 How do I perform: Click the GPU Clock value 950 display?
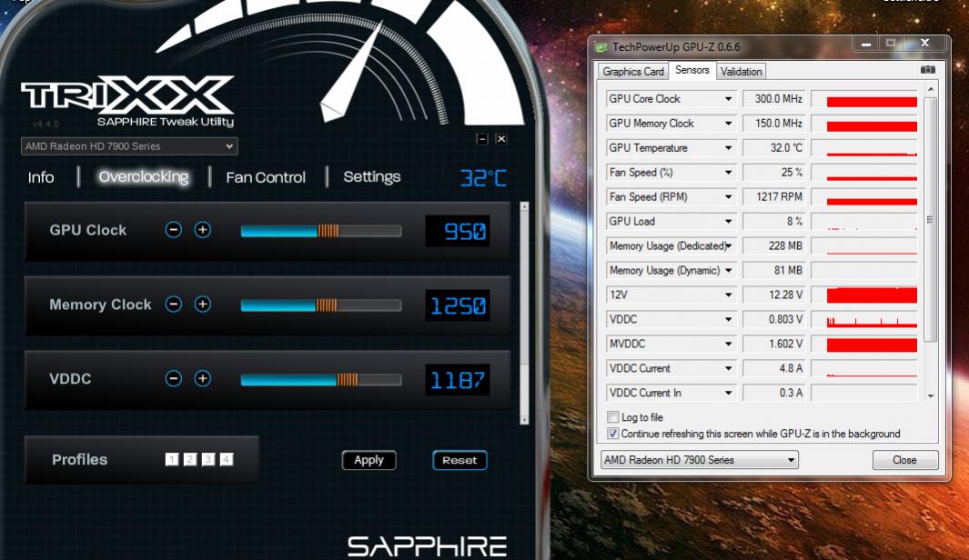(458, 231)
